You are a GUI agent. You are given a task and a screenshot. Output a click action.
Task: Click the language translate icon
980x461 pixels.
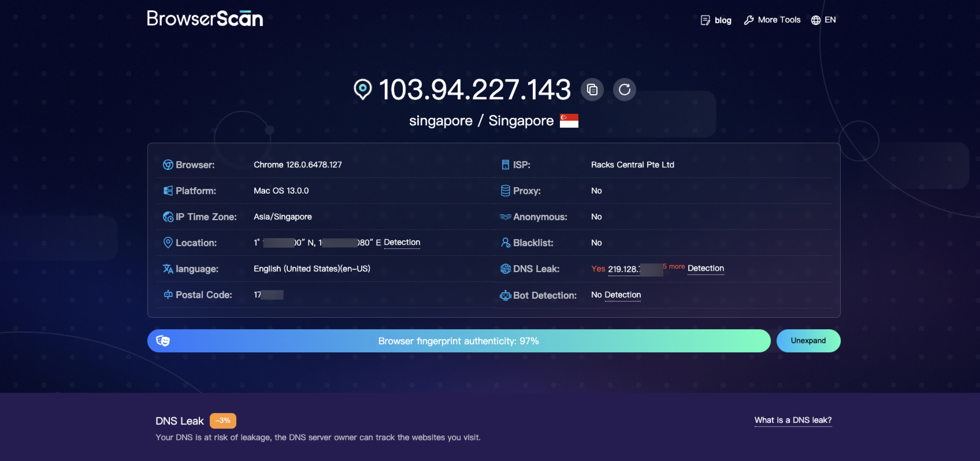168,269
